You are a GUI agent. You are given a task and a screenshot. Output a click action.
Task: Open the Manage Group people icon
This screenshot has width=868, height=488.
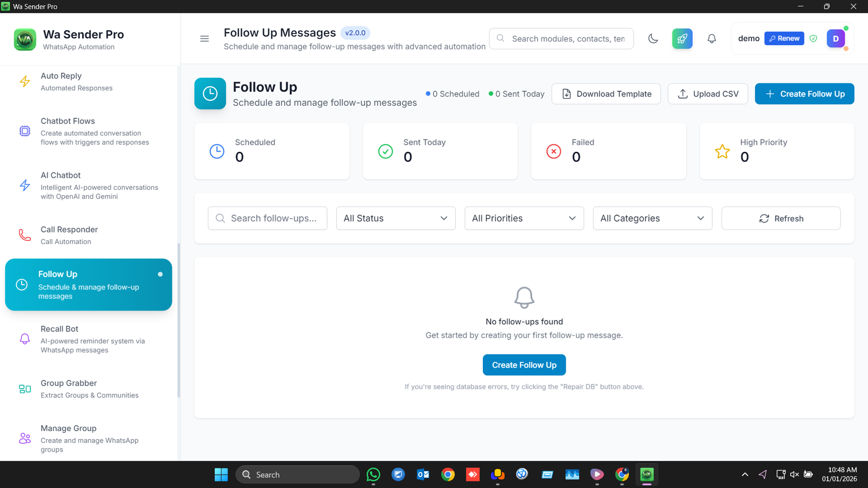pos(24,438)
